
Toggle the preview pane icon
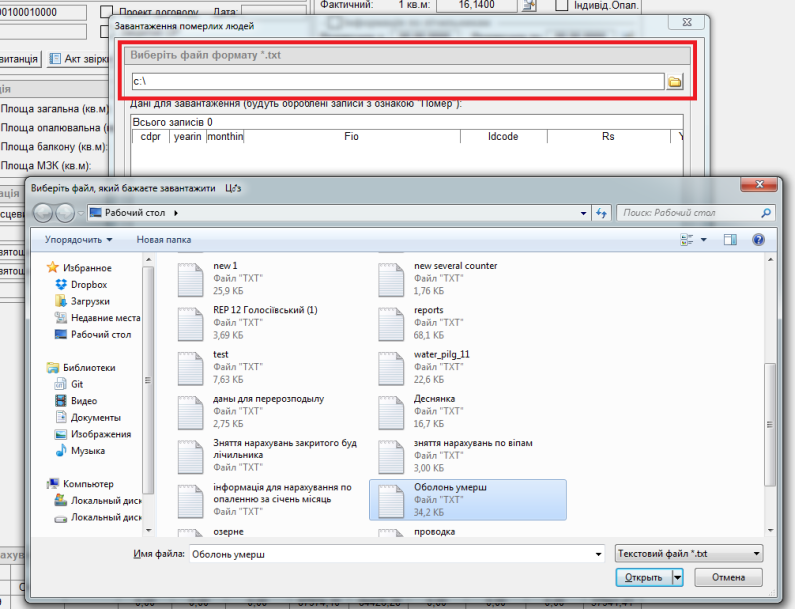pyautogui.click(x=730, y=240)
